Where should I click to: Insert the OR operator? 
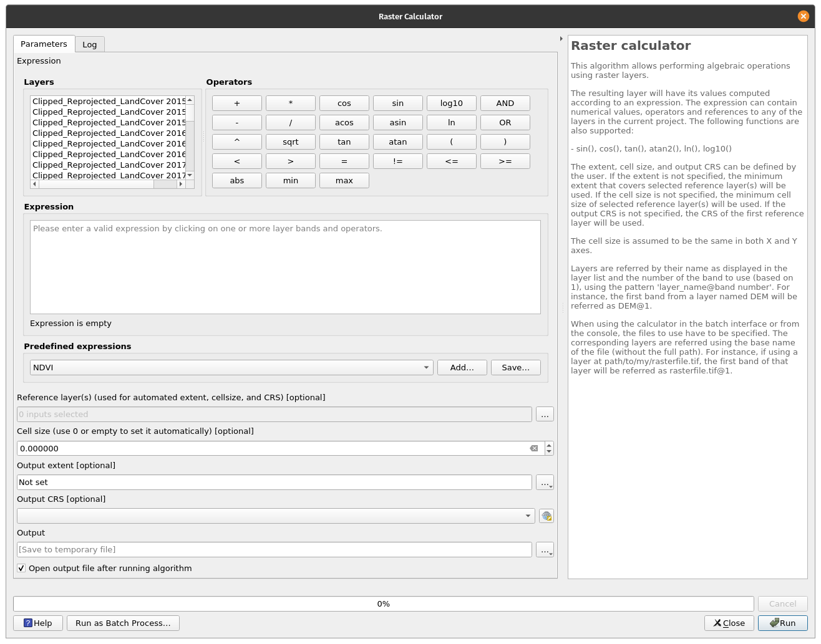point(505,123)
